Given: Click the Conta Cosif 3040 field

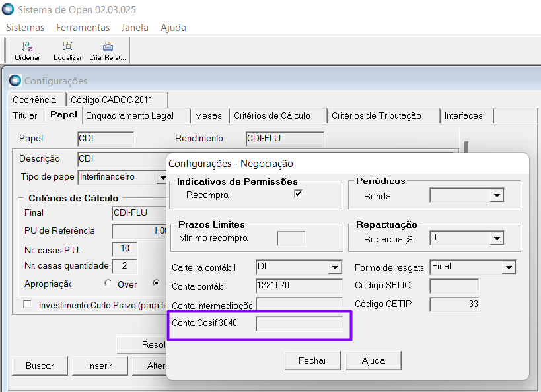Looking at the screenshot, I should [x=299, y=323].
